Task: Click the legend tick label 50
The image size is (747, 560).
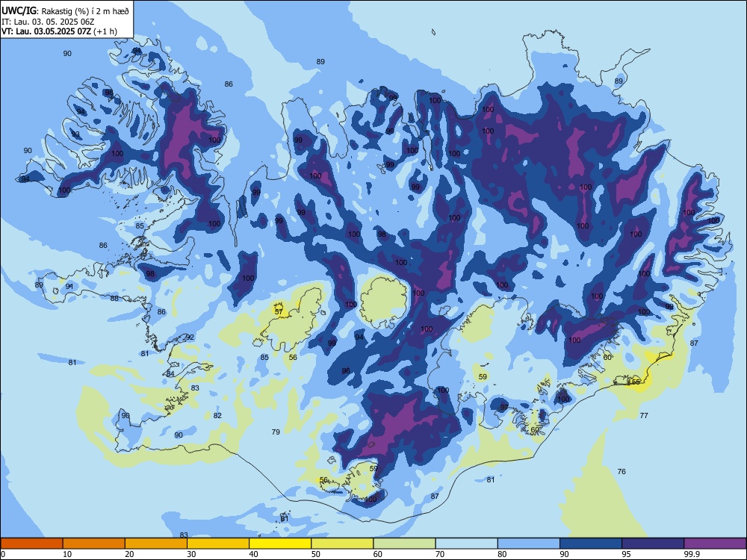Action: [x=315, y=554]
